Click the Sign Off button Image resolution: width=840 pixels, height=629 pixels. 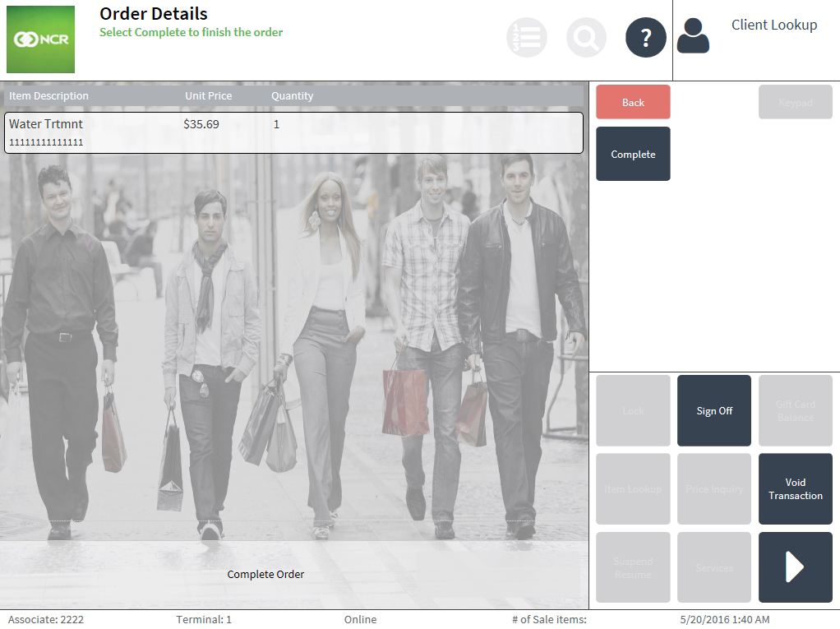(713, 410)
